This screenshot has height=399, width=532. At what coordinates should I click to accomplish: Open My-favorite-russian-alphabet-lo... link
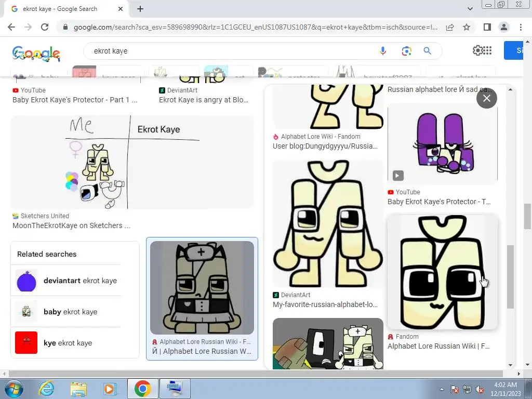coord(325,304)
